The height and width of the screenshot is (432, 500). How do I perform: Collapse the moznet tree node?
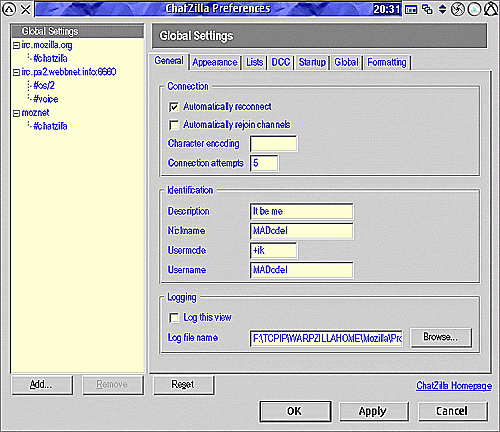tap(16, 113)
